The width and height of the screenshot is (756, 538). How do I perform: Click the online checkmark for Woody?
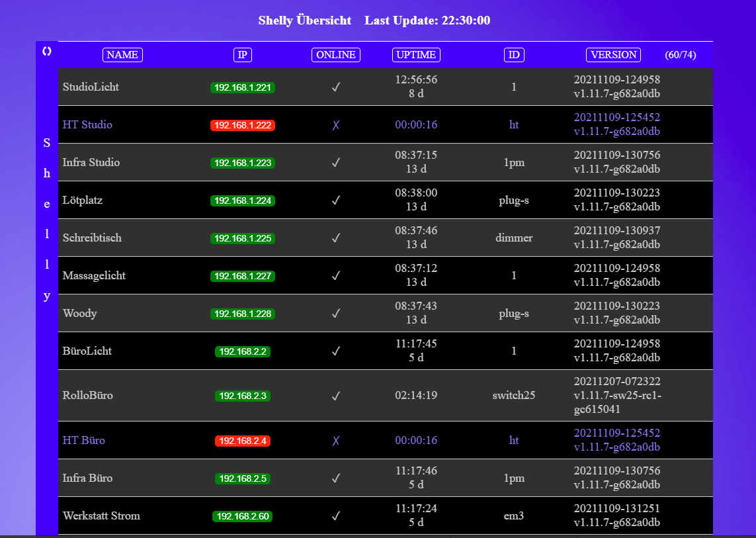(336, 314)
